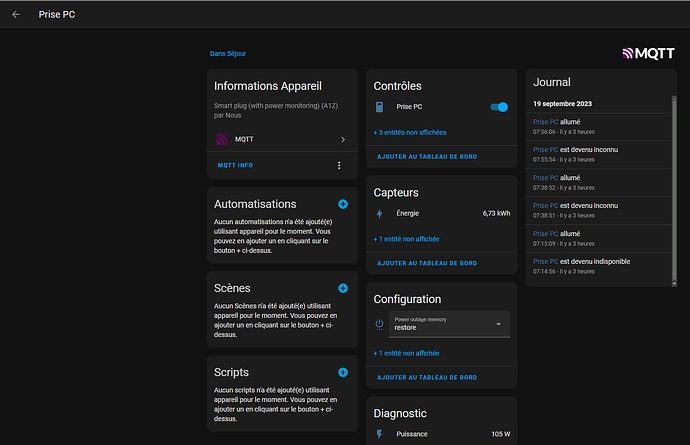Click the 19 septembre 2023 date header
This screenshot has width=690, height=445.
pyautogui.click(x=562, y=104)
